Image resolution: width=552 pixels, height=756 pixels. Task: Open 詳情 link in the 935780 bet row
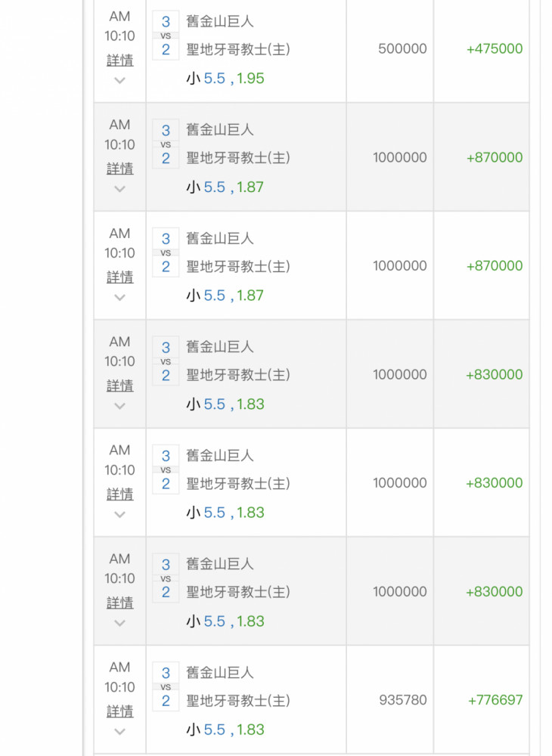coord(119,711)
